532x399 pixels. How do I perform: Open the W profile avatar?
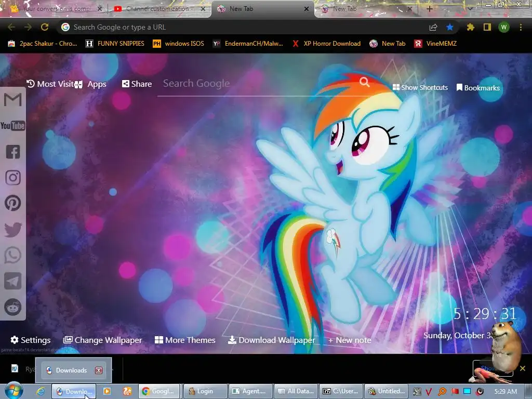(x=504, y=27)
